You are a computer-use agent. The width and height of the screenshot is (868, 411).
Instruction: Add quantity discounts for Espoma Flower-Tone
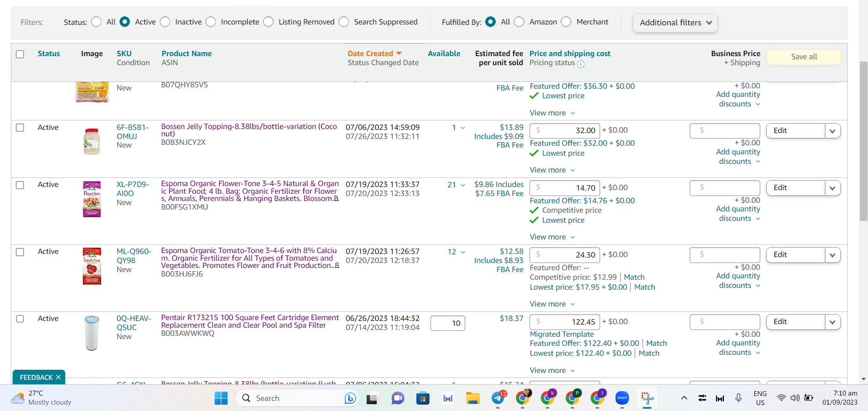[x=738, y=214]
